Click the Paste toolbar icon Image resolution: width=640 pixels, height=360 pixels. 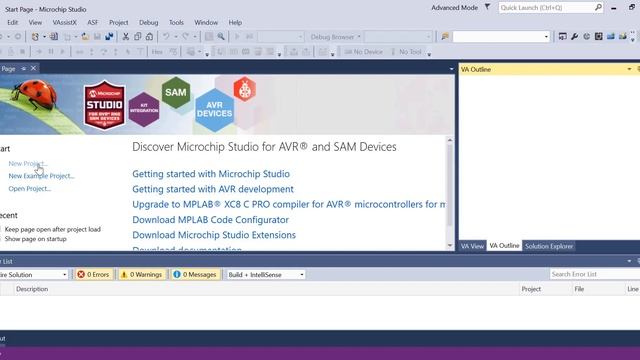(149, 37)
